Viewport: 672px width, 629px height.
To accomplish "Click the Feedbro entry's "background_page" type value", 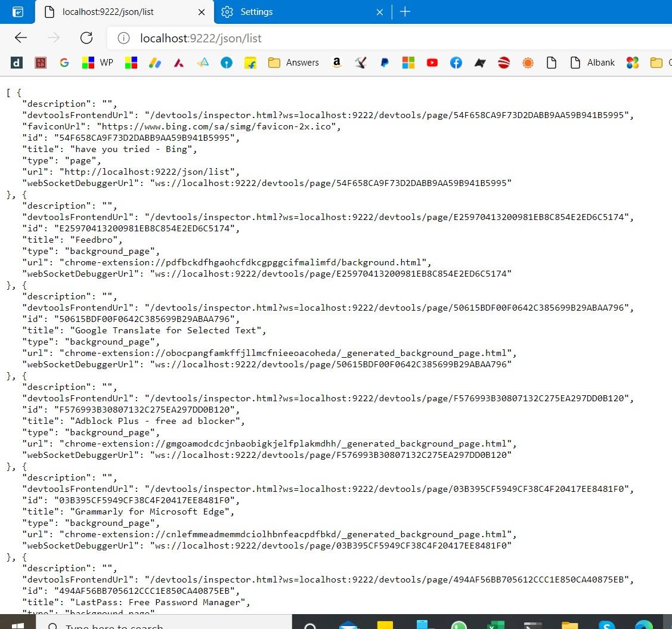I will pos(110,251).
